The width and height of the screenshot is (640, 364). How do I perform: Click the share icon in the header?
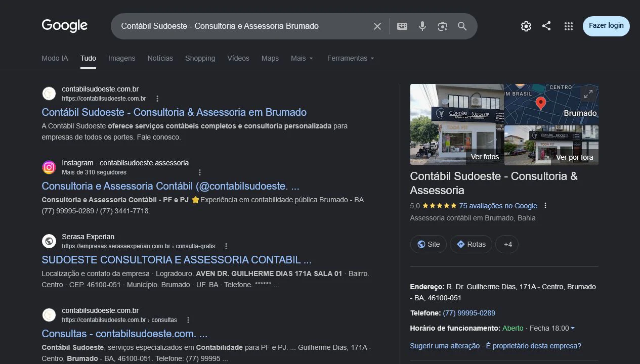point(546,26)
